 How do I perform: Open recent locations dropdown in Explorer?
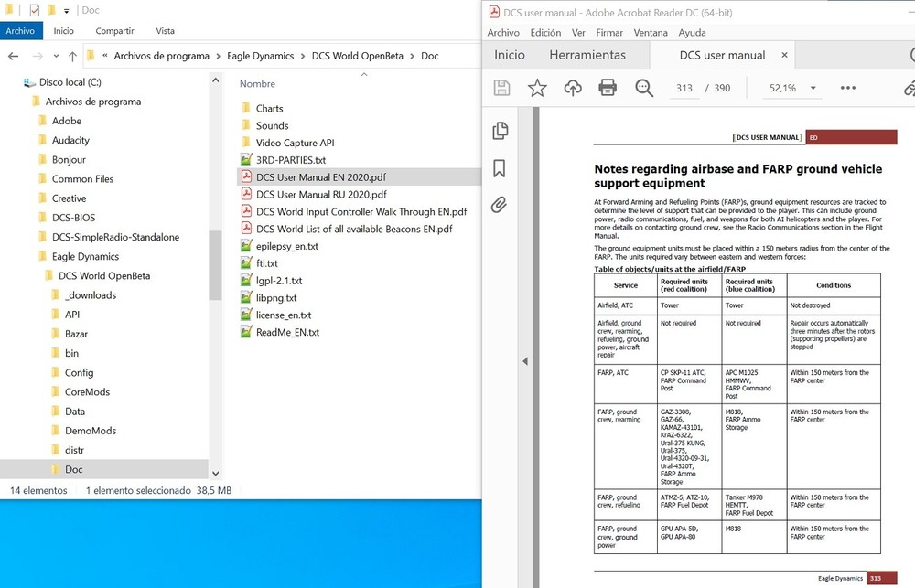56,56
